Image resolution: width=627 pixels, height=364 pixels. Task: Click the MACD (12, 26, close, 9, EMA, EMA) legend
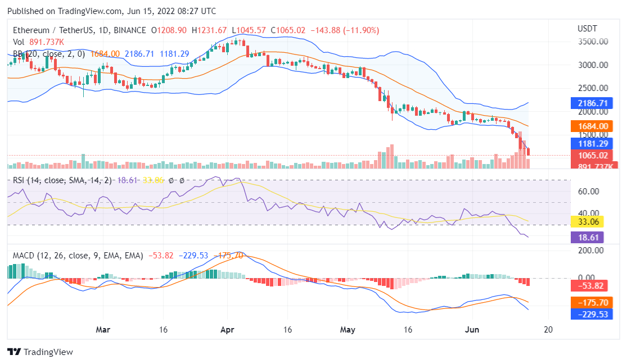click(x=78, y=256)
